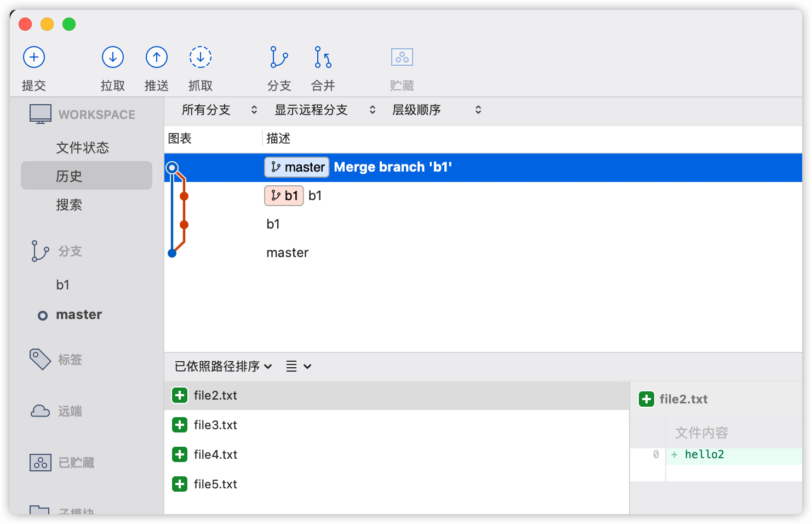812x524 pixels.
Task: Open the Branch (分支) toolbar tool
Action: pyautogui.click(x=279, y=58)
